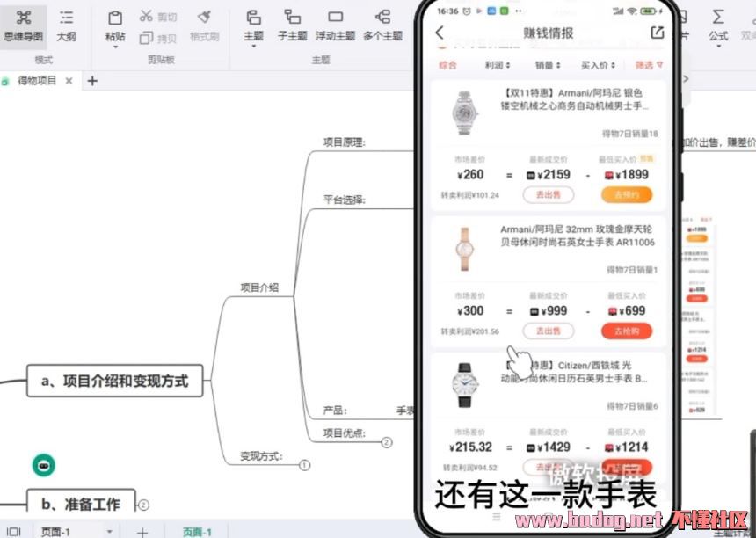Open the 大纲 outline view

[66, 26]
